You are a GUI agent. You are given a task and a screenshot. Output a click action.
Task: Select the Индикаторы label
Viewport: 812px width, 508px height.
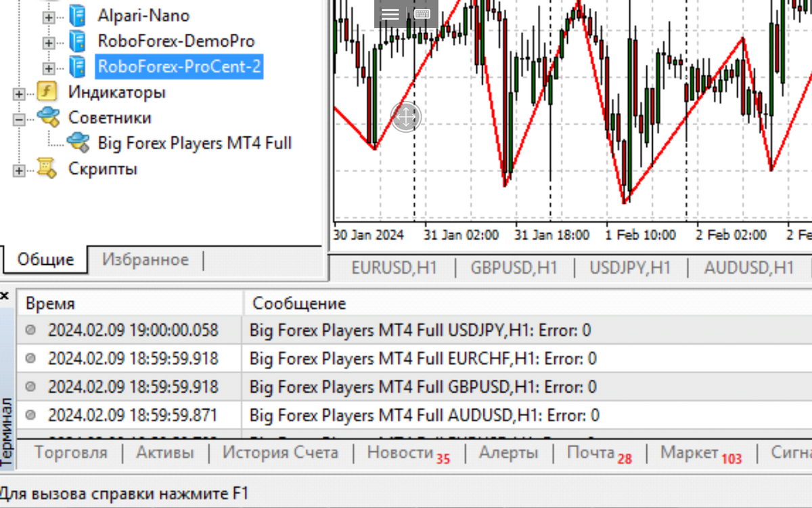[117, 92]
